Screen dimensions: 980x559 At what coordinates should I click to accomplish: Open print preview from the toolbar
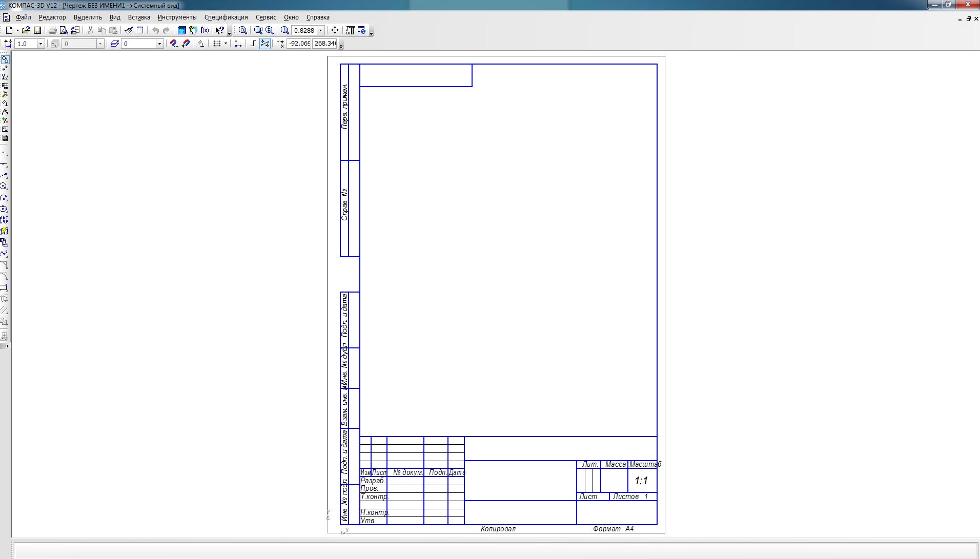(64, 30)
